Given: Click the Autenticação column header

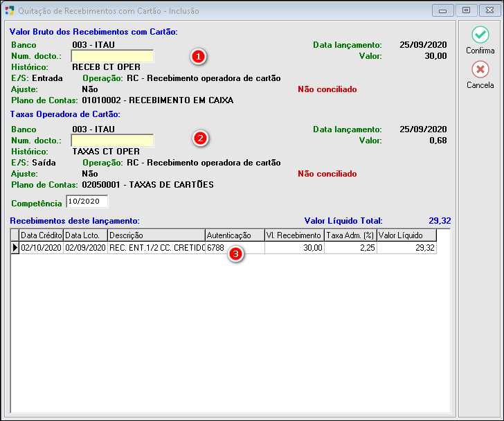Looking at the screenshot, I should click(235, 235).
